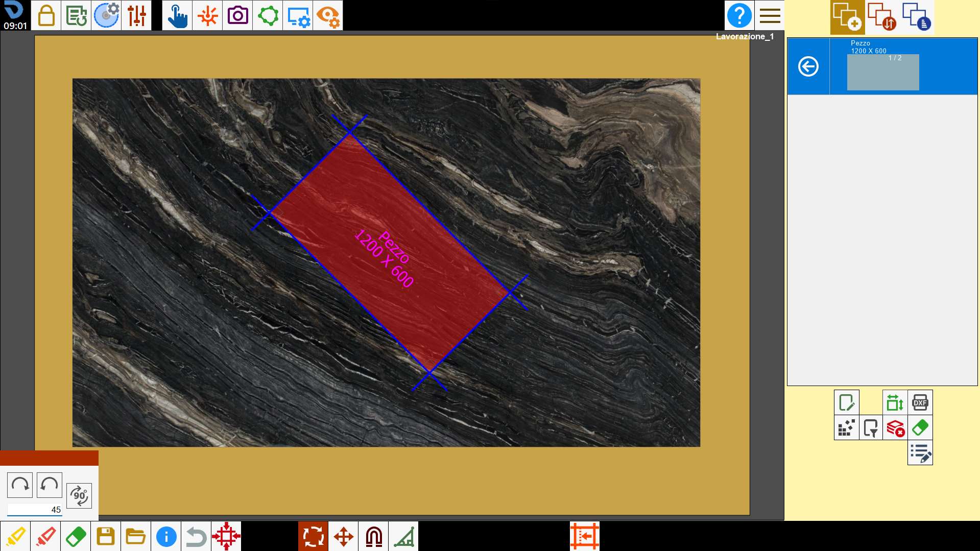Delete layers with the red X icon

pos(895,427)
